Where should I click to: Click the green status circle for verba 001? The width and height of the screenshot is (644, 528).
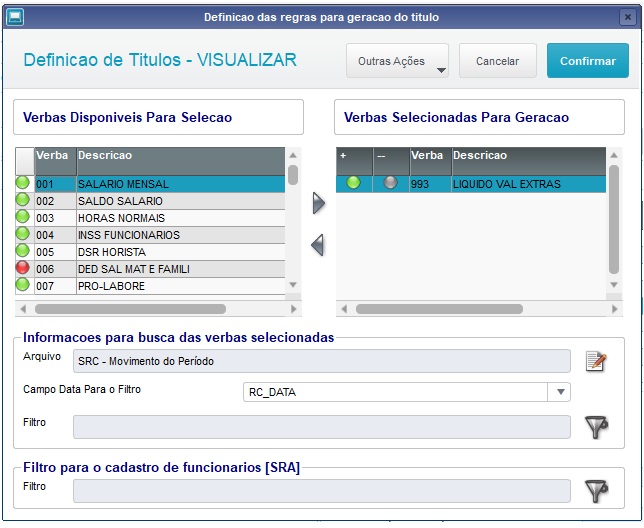(23, 183)
